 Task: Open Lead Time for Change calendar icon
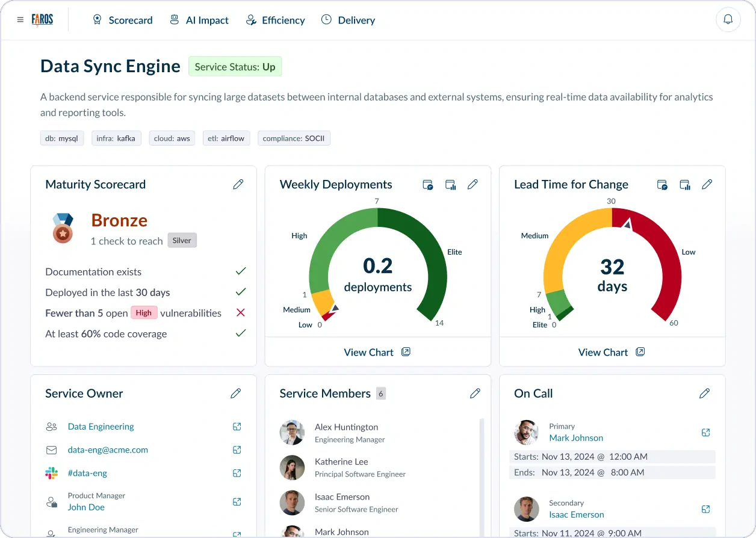pyautogui.click(x=662, y=184)
